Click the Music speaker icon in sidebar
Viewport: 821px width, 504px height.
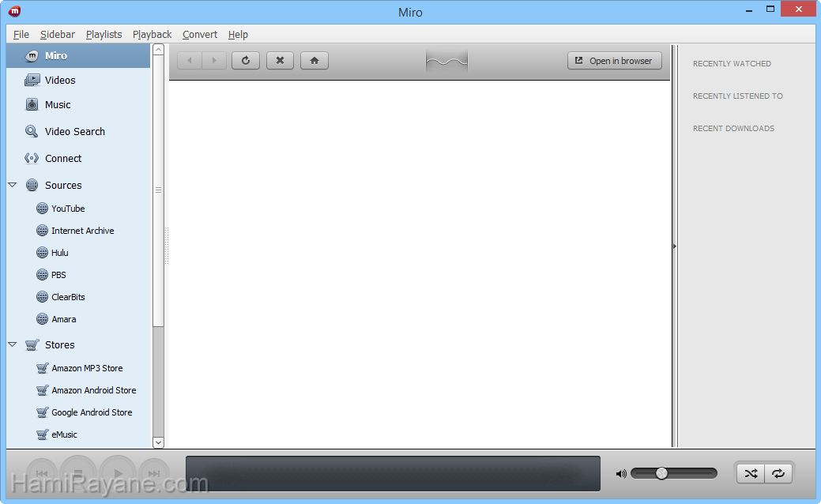(x=32, y=105)
